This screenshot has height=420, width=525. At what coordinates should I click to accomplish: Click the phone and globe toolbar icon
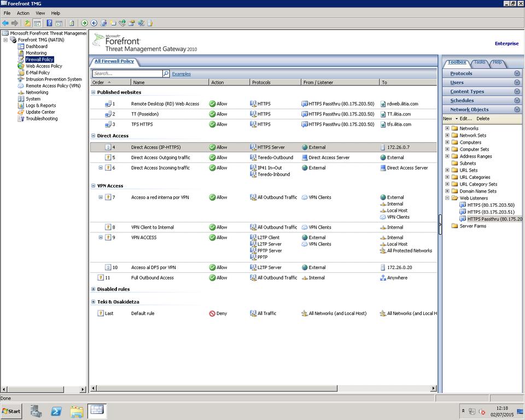point(122,23)
